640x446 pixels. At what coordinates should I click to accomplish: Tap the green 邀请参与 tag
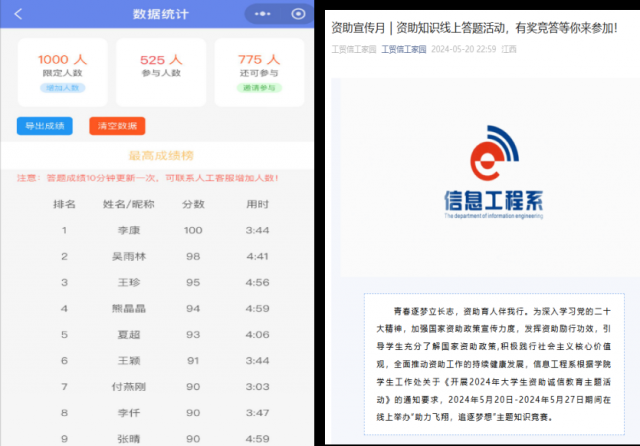pos(259,88)
